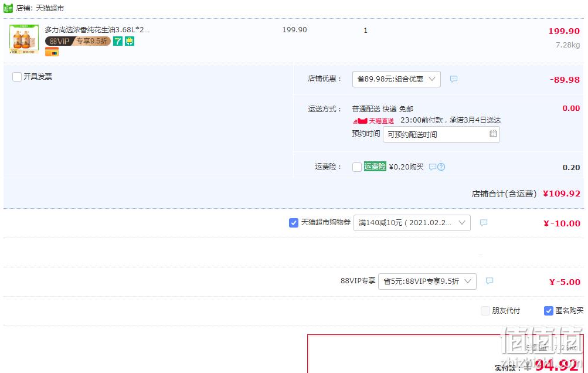Click 普通配送 快递 免邮 shipping text

382,109
